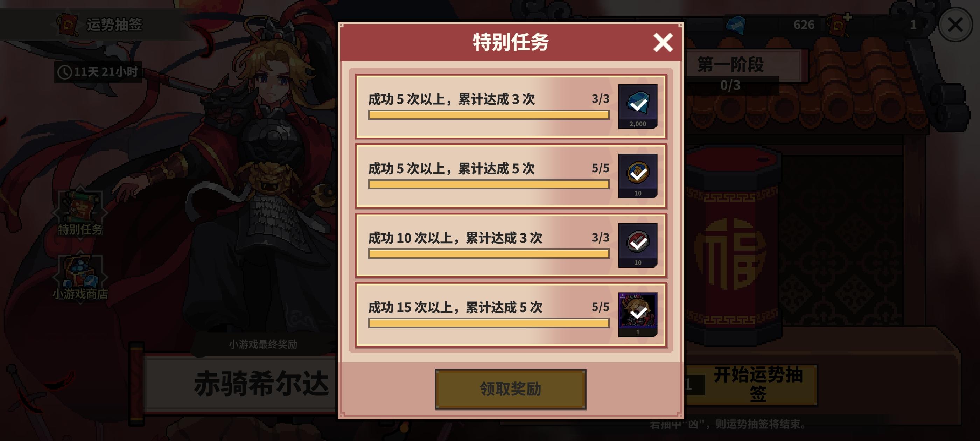Close the fortune screen with round X
This screenshot has width=980, height=441.
[955, 25]
